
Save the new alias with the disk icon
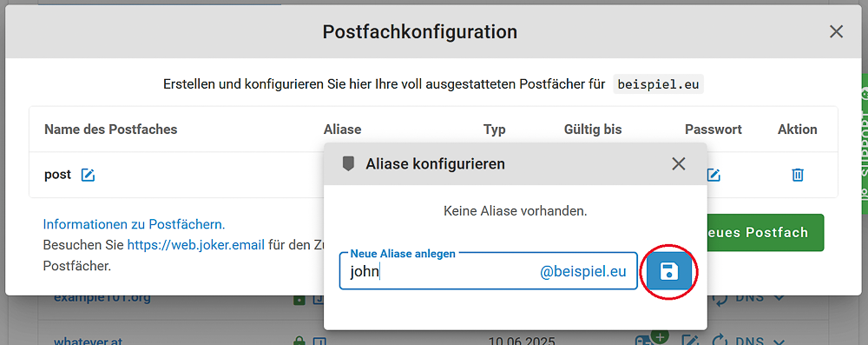[x=670, y=271]
